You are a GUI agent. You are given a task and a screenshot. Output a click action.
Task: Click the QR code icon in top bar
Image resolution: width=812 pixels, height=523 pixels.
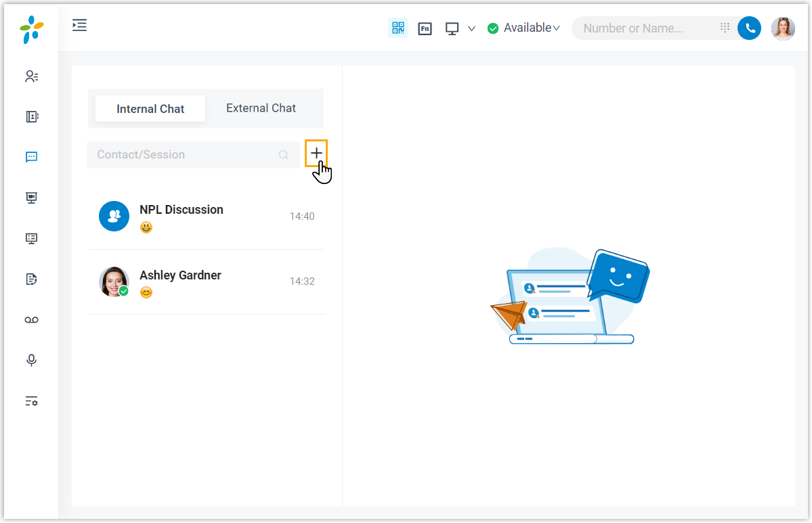click(x=398, y=28)
